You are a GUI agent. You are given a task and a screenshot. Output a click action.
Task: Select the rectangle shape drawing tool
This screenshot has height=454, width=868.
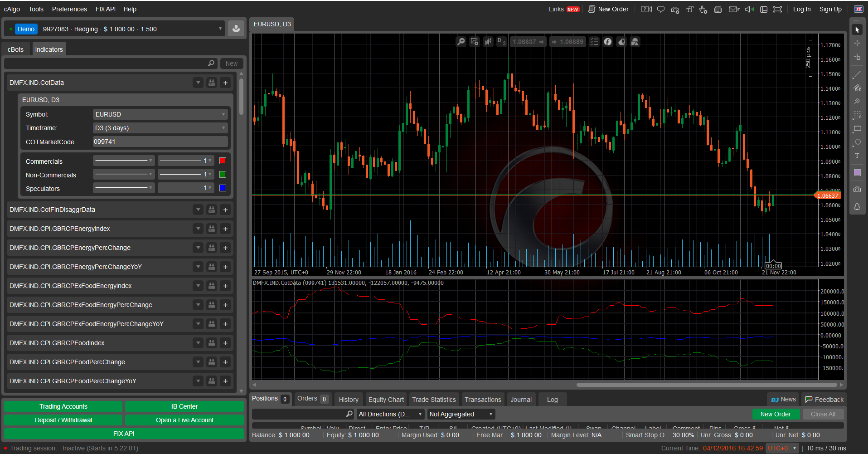(x=857, y=129)
